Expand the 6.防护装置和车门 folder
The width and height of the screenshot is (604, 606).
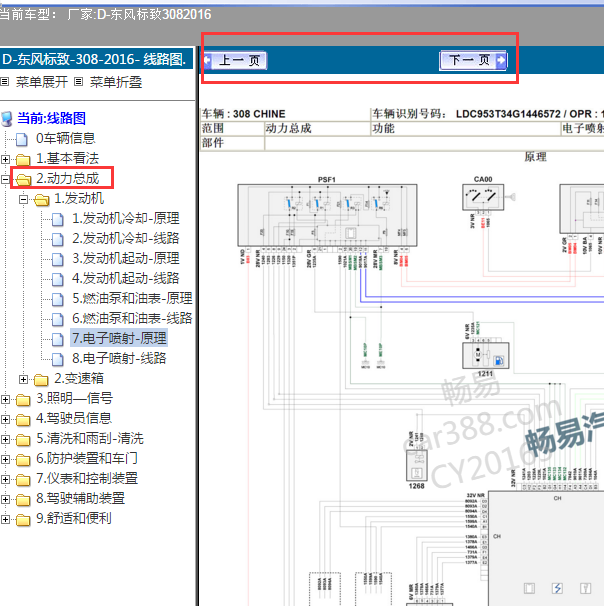pyautogui.click(x=5, y=460)
